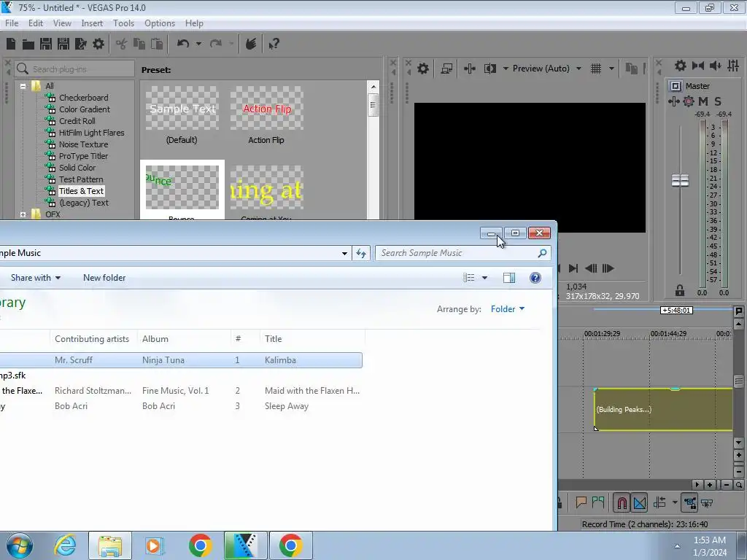Expand the OFX folder in plug-in tree
This screenshot has height=560, width=747.
tap(23, 215)
